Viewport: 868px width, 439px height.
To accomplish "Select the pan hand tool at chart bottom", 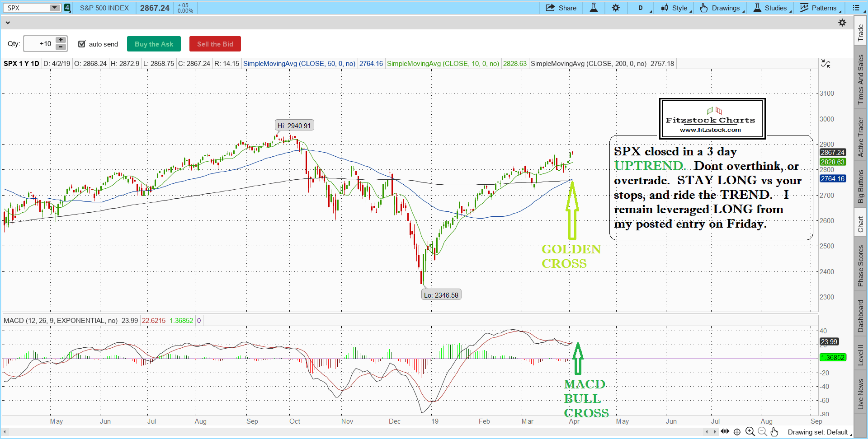I will (x=774, y=432).
